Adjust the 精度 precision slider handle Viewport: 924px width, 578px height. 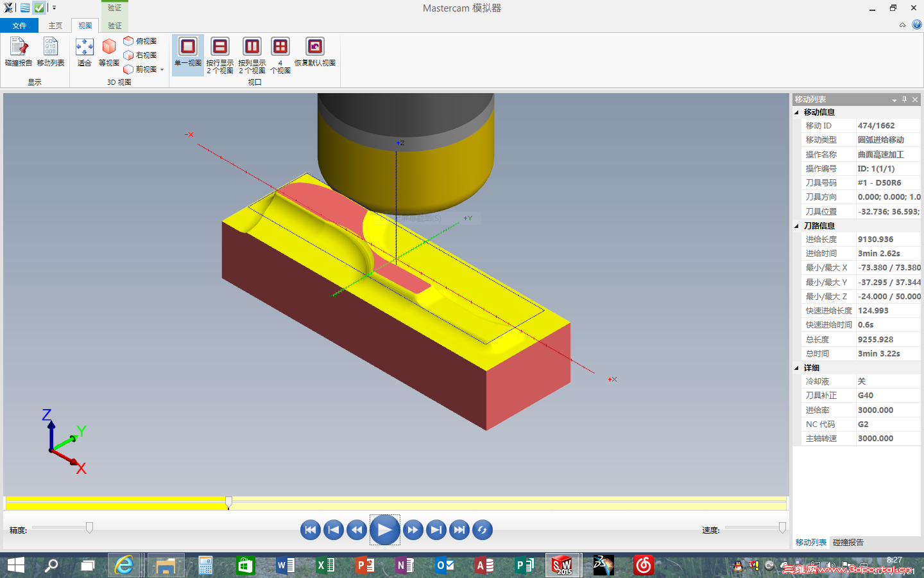[x=89, y=527]
